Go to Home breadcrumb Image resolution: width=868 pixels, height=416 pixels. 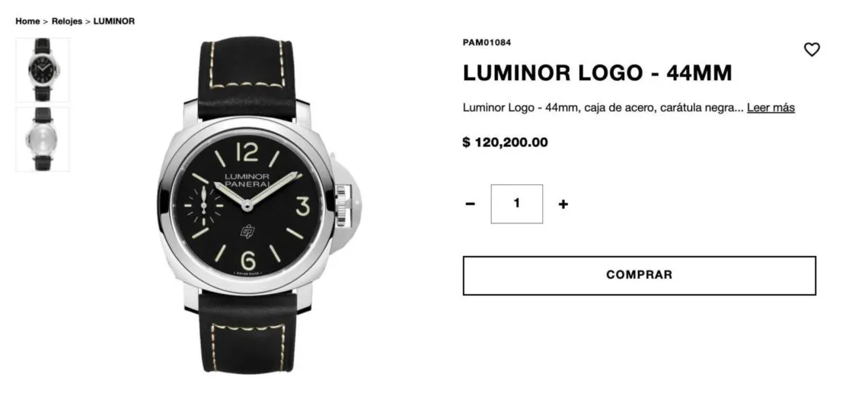(x=27, y=21)
